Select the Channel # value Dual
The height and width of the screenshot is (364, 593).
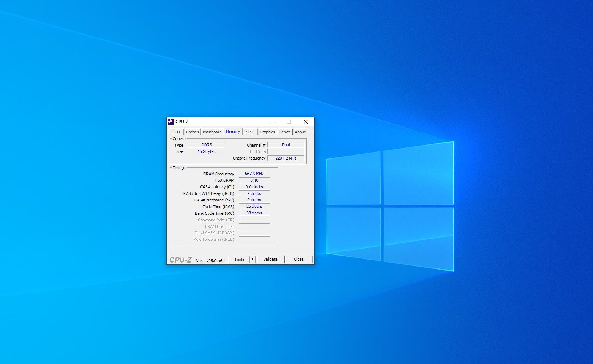point(286,145)
